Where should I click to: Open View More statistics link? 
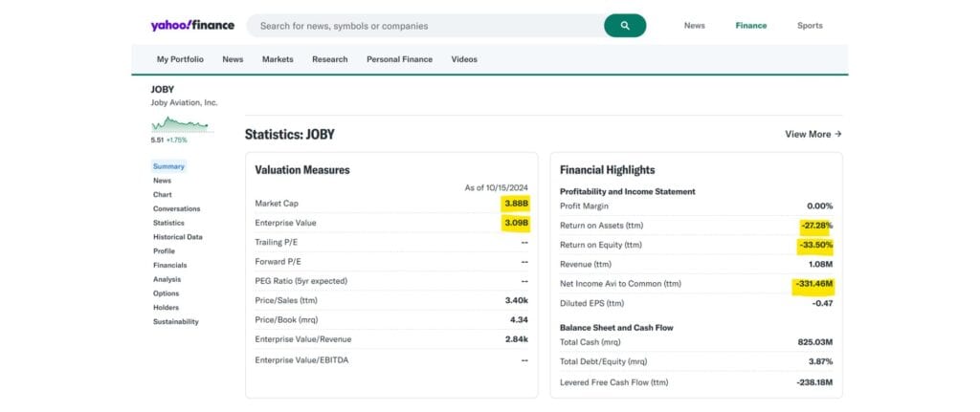point(813,135)
